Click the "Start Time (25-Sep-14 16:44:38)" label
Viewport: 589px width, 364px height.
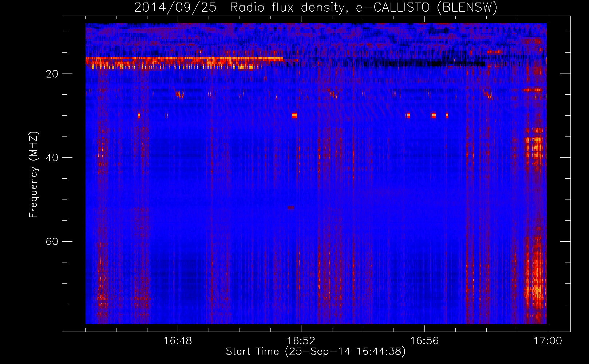coord(316,352)
